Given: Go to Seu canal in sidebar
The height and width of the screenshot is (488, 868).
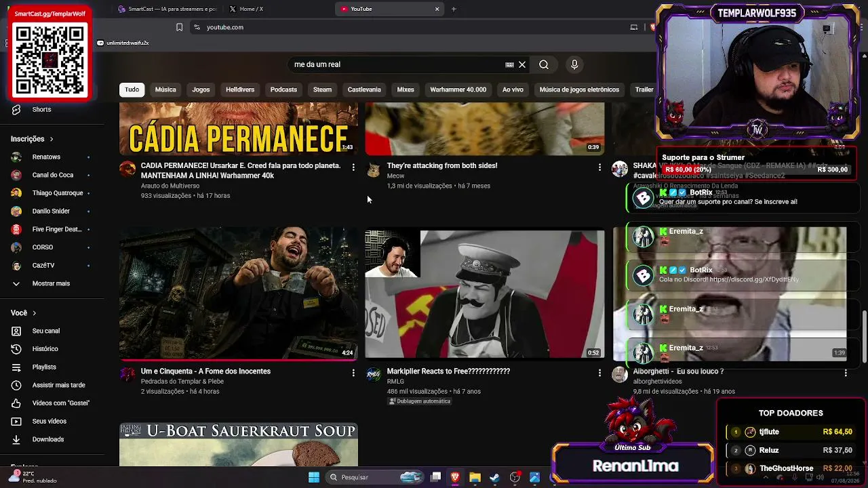Looking at the screenshot, I should tap(52, 331).
